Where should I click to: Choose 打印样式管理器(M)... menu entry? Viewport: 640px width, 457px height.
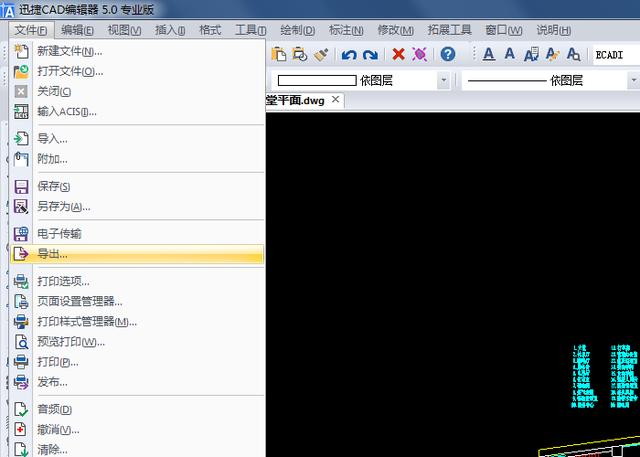tap(137, 322)
